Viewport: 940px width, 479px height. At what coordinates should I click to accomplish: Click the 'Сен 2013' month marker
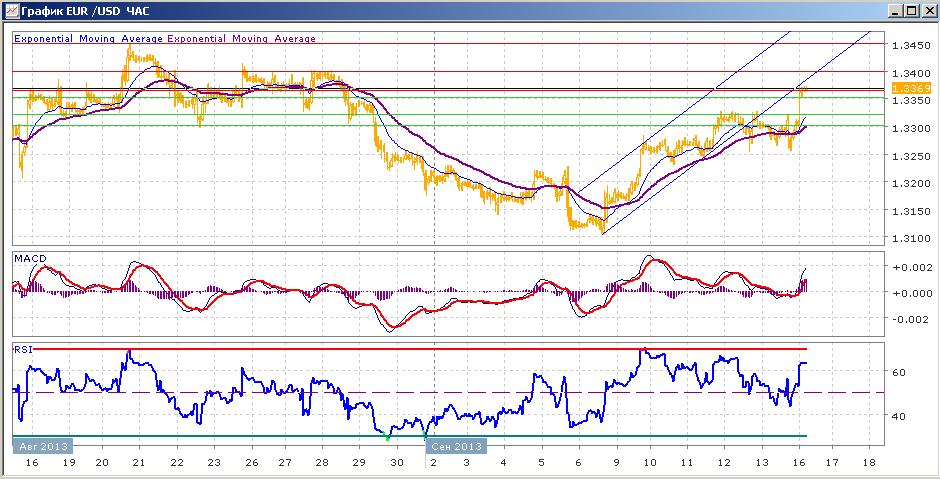[456, 447]
